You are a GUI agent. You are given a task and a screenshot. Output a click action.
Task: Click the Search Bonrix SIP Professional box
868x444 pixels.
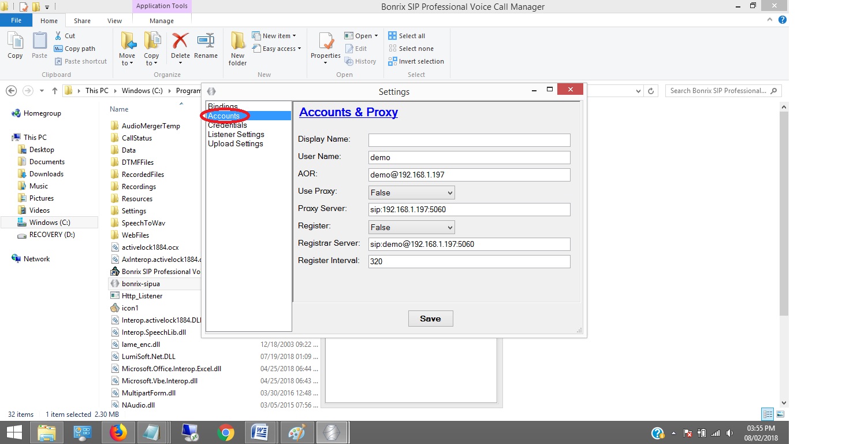pos(724,91)
